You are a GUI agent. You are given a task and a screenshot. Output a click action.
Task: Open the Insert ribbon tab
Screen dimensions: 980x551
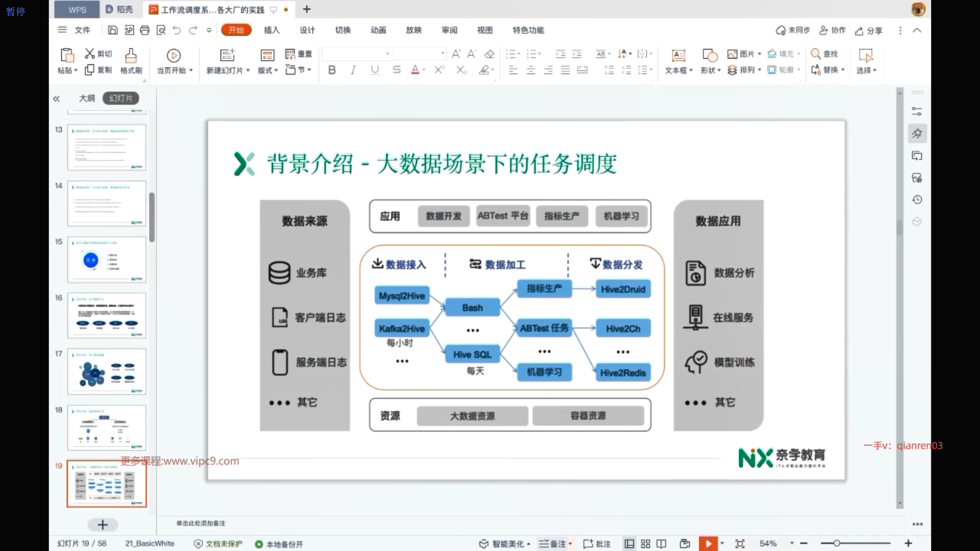pyautogui.click(x=272, y=30)
